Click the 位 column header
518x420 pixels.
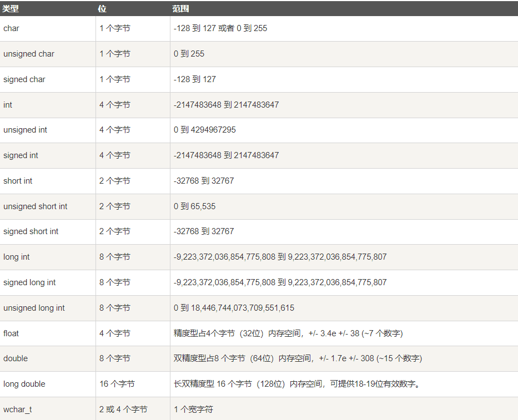pos(102,9)
